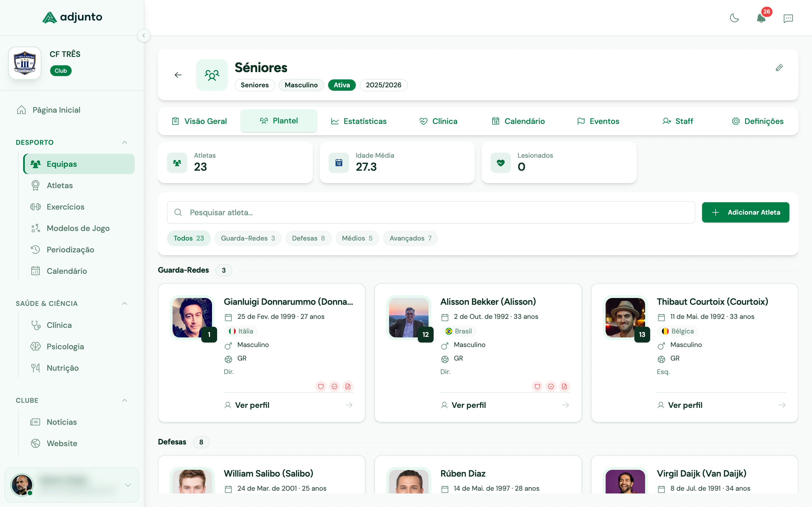Open Ver perfil for Thibaut Courtoix
Image resolution: width=812 pixels, height=507 pixels.
(685, 405)
